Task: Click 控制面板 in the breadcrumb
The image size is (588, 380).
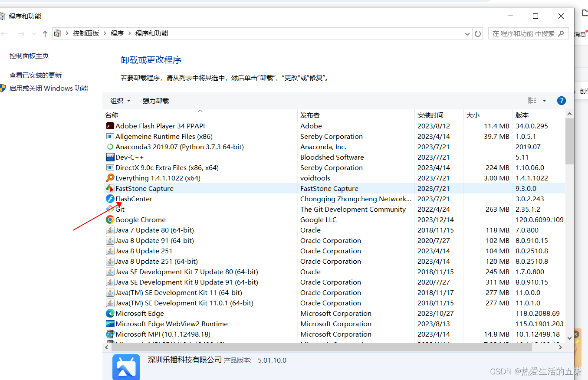Action: (86, 33)
